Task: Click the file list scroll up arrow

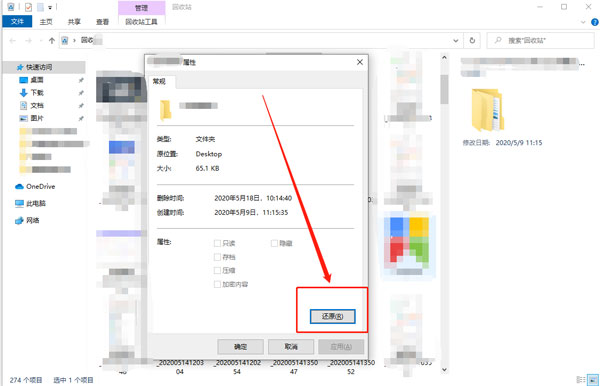Action: click(x=444, y=57)
